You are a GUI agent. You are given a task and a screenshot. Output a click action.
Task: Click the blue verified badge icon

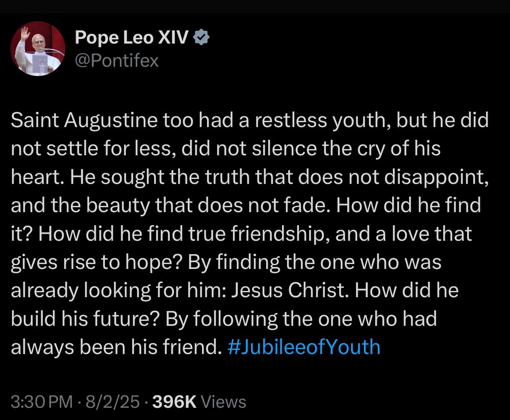201,37
